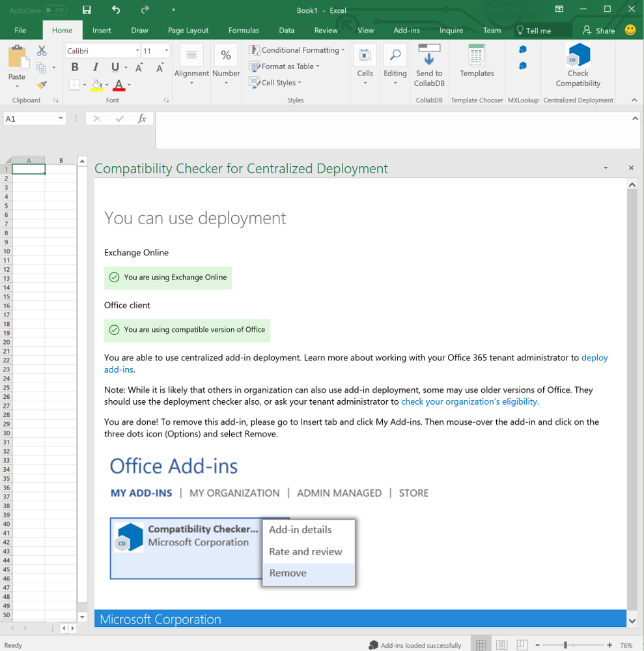Open Customize Quick Access Toolbar dropdown

[173, 10]
